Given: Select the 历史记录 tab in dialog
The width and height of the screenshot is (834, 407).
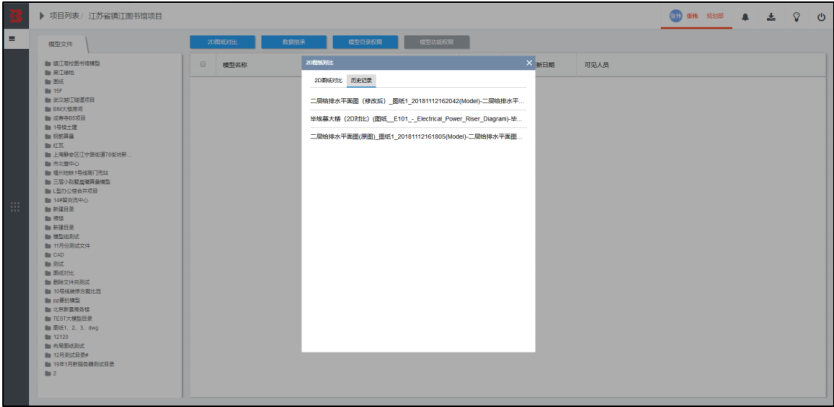Looking at the screenshot, I should pos(361,81).
